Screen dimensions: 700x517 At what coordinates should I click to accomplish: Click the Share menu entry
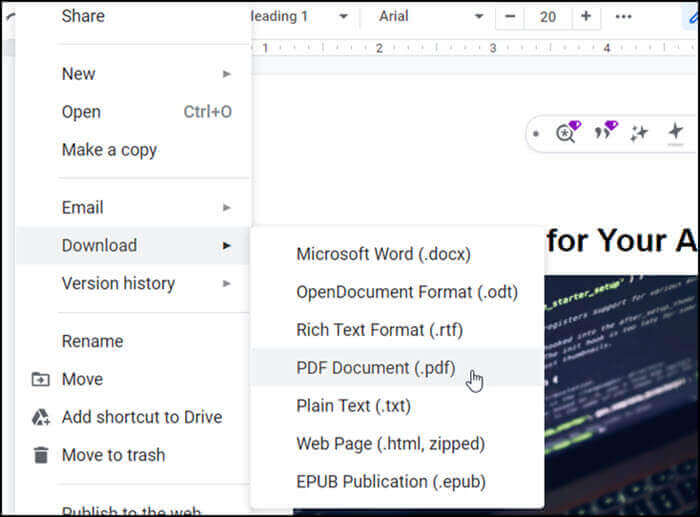[x=83, y=16]
